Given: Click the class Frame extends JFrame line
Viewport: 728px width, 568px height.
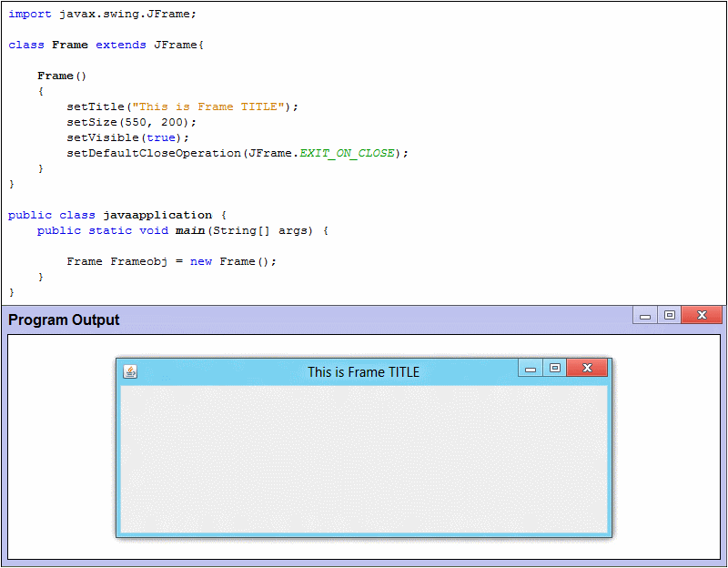Looking at the screenshot, I should click(106, 45).
